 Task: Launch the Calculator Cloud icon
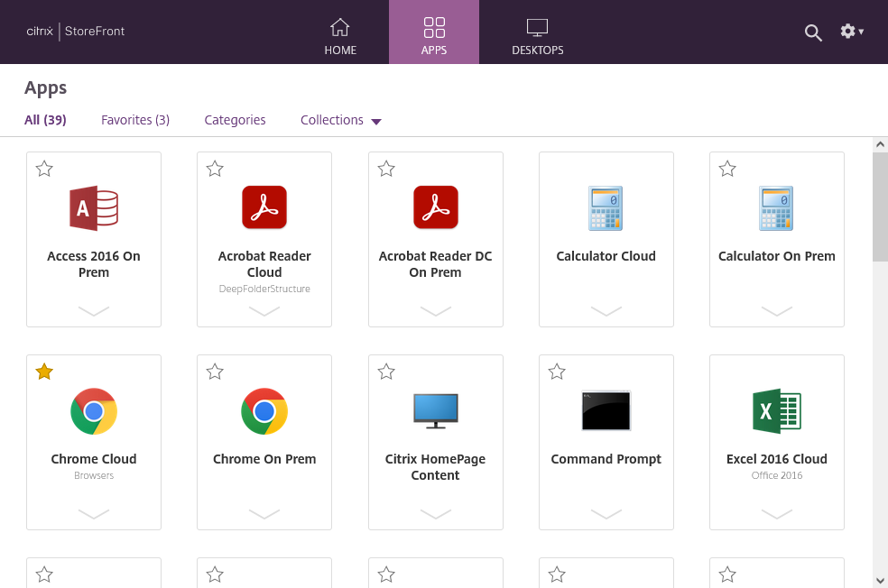606,208
